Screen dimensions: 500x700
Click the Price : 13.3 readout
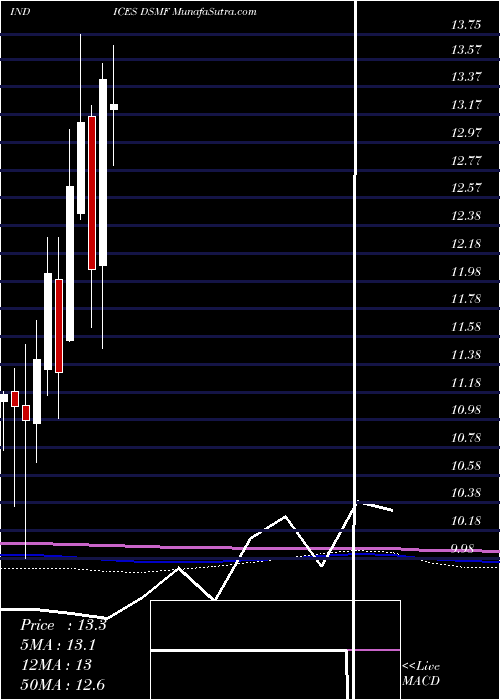63,625
